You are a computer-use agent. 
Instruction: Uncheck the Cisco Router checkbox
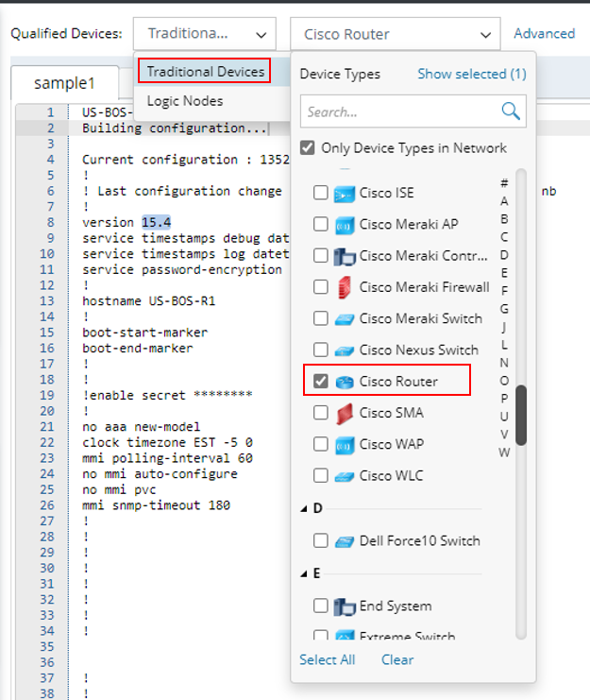click(321, 382)
